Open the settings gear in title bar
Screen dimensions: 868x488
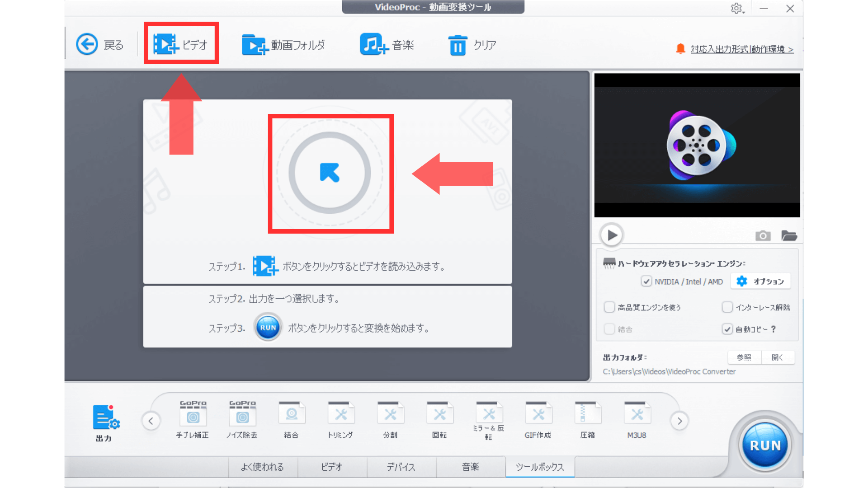737,9
